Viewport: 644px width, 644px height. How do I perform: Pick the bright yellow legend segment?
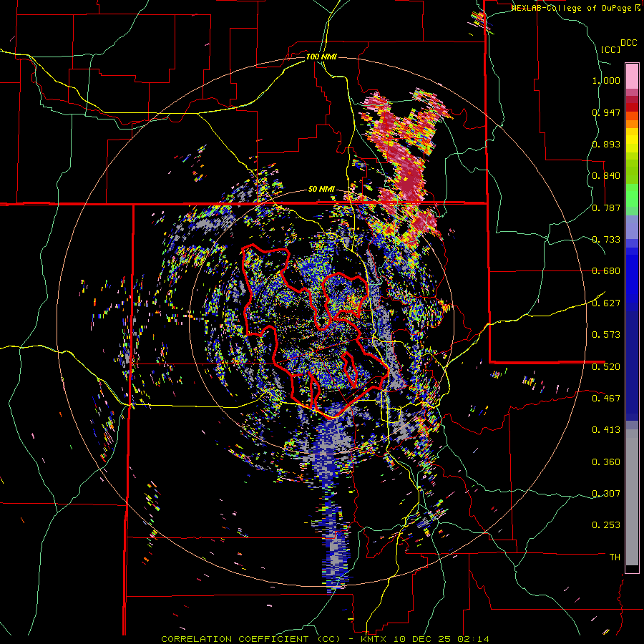[x=632, y=140]
